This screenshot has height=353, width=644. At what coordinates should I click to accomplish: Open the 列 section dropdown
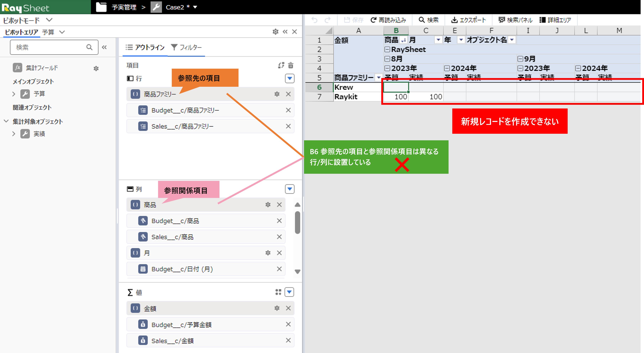point(289,189)
